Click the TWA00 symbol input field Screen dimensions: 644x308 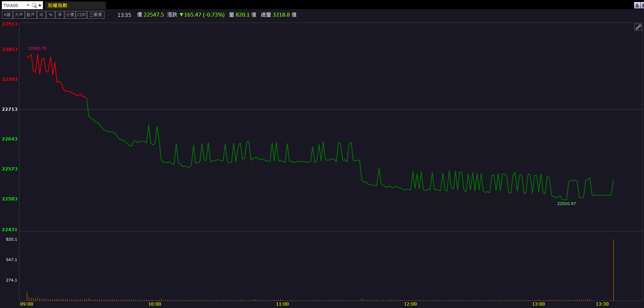(14, 5)
